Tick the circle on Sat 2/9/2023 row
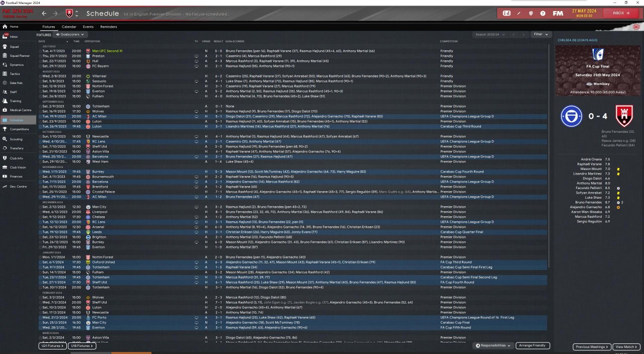This screenshot has height=354, width=644. 40,106
